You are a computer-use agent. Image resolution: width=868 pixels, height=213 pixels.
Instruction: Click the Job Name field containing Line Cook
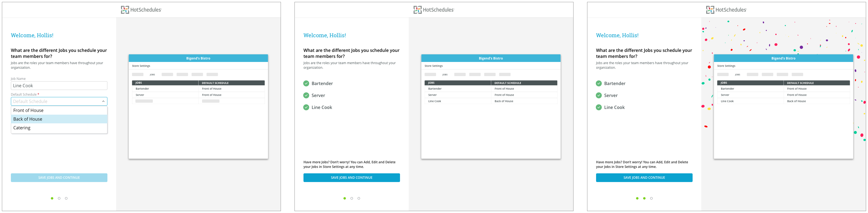click(x=59, y=86)
